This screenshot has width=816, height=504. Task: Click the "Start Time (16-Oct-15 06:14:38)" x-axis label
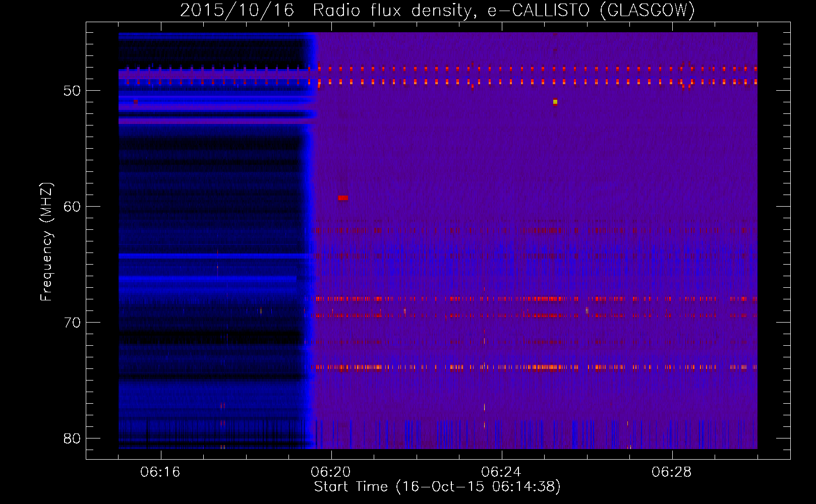[x=437, y=487]
